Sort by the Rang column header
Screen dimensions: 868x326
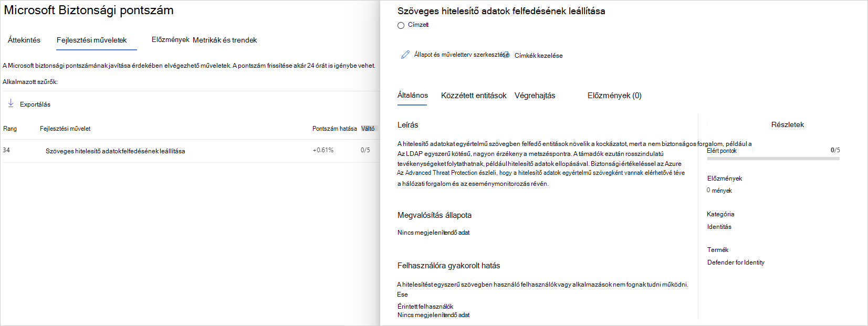point(10,129)
